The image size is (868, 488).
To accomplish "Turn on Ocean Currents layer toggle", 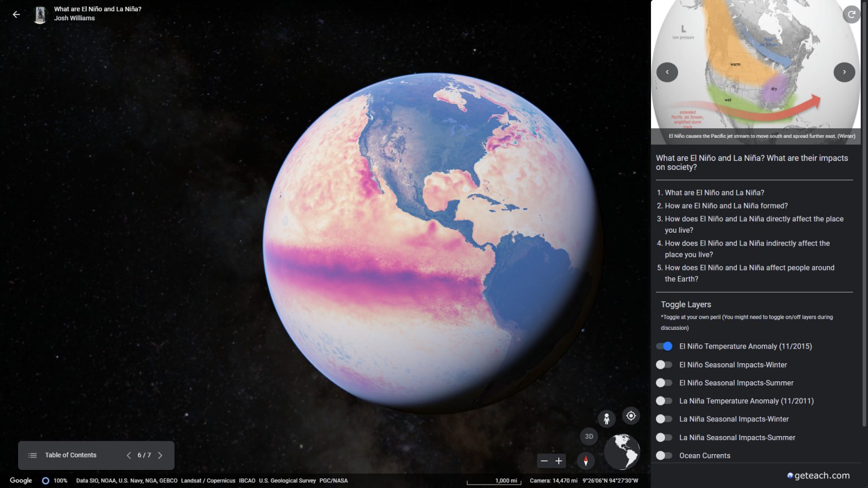I will [x=664, y=455].
